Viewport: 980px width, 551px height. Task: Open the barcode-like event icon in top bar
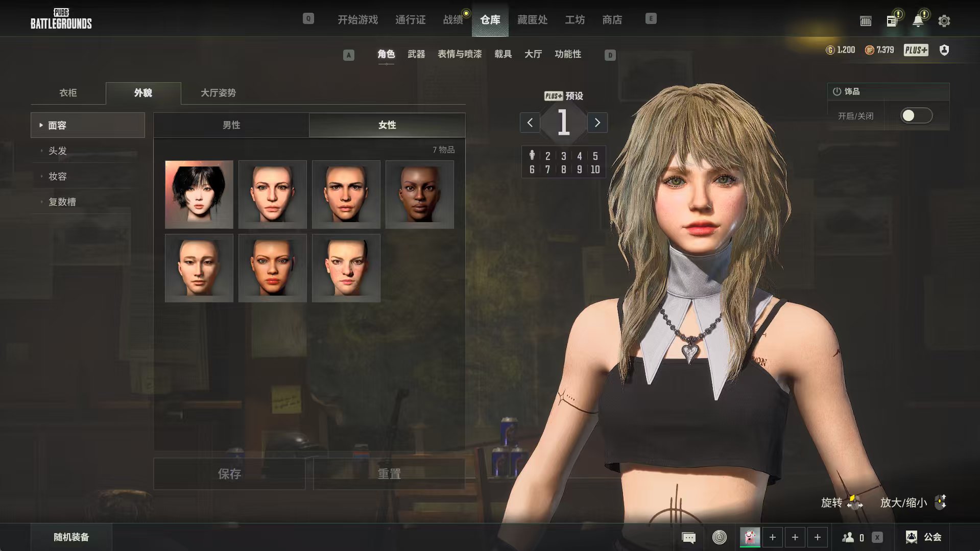[866, 21]
